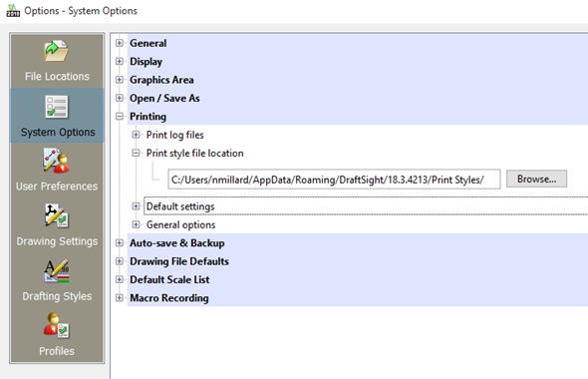Open the User Preferences person icon
The width and height of the screenshot is (588, 379).
(x=56, y=161)
